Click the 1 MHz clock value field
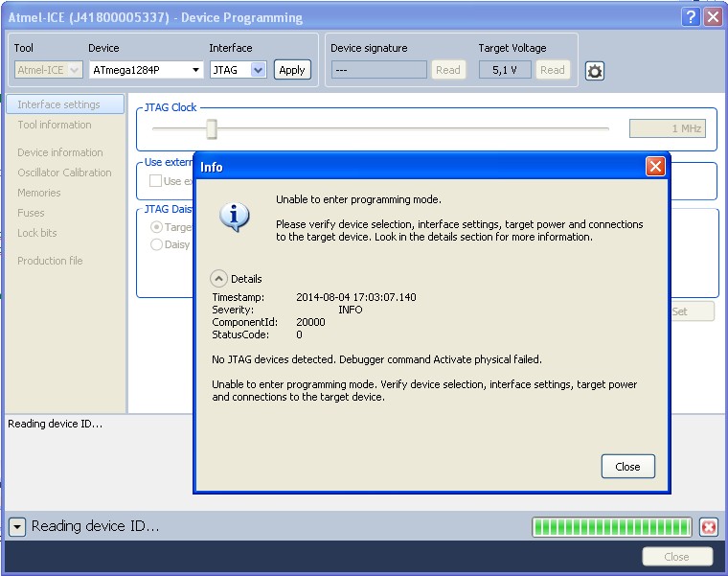 (x=668, y=128)
